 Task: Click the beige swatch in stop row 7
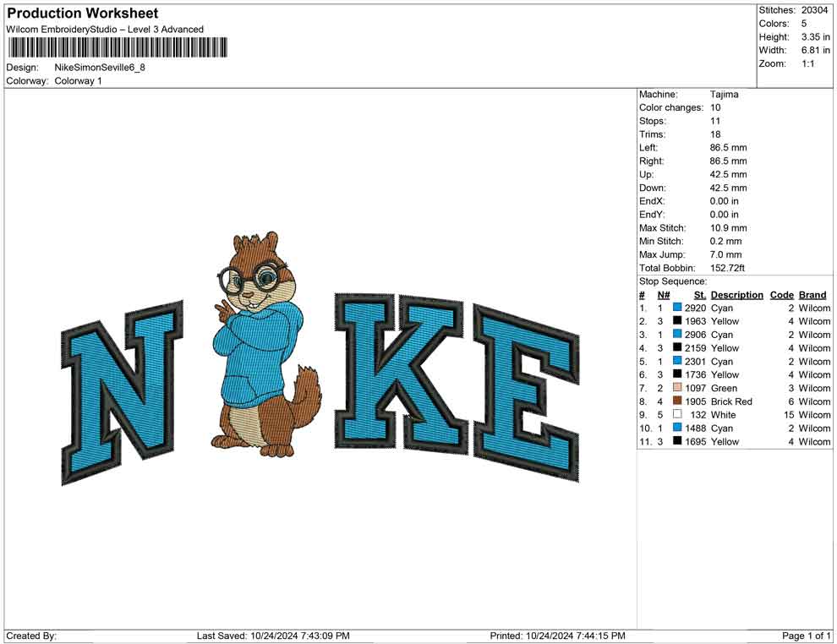pos(677,387)
